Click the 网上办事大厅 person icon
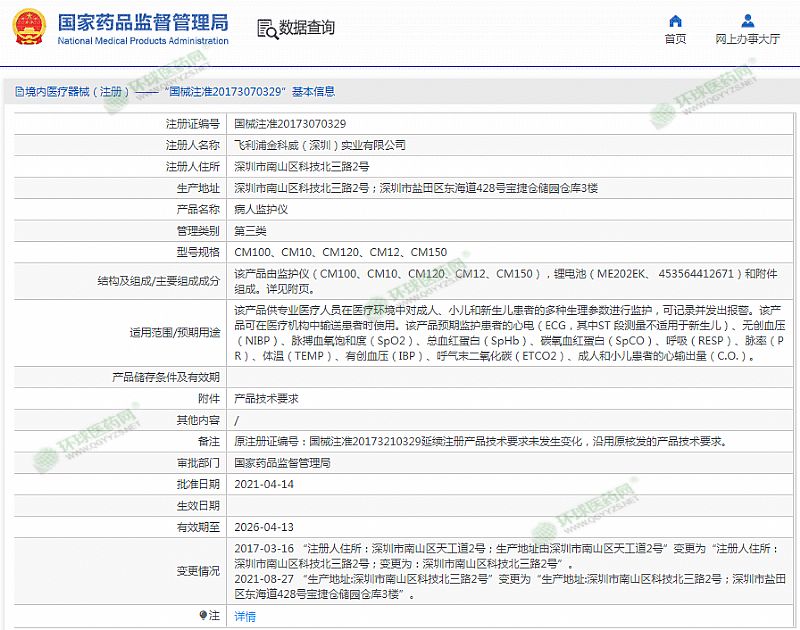 [747, 21]
